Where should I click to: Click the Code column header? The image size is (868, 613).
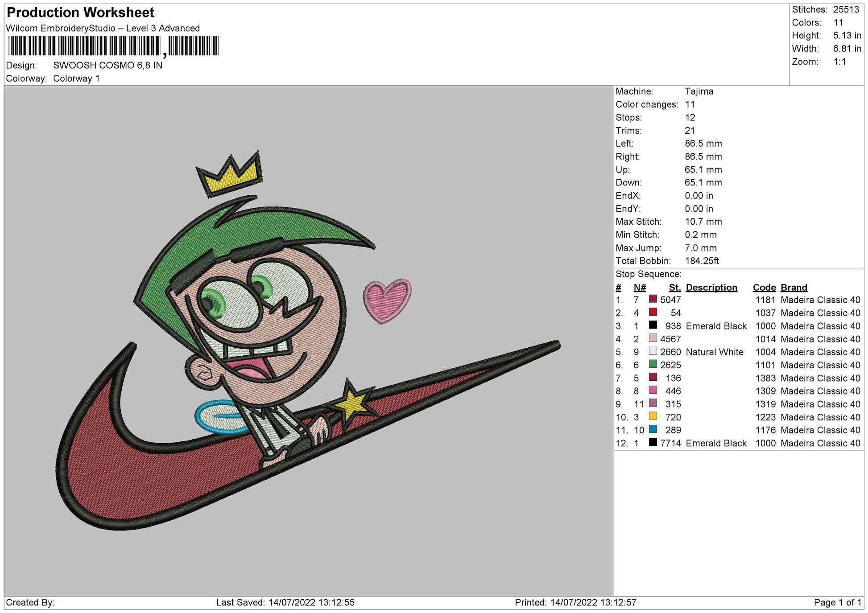coord(764,288)
